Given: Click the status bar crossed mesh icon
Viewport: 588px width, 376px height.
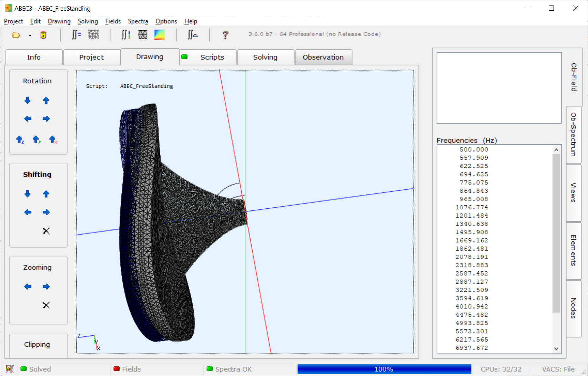Looking at the screenshot, I should (x=10, y=369).
